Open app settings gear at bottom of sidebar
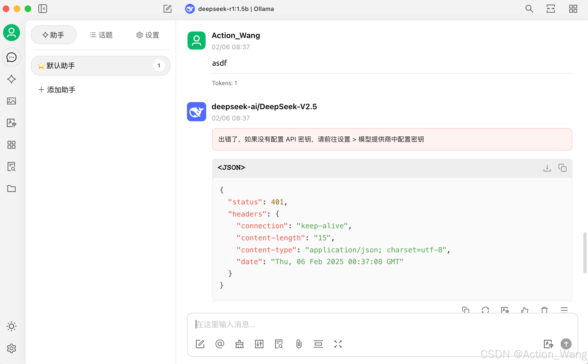This screenshot has width=588, height=364. click(11, 348)
